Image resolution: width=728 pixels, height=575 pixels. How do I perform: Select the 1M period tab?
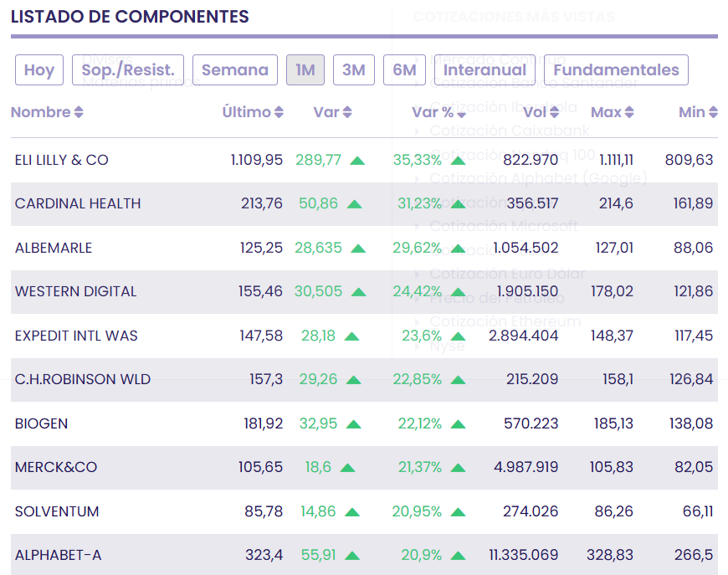tap(305, 70)
